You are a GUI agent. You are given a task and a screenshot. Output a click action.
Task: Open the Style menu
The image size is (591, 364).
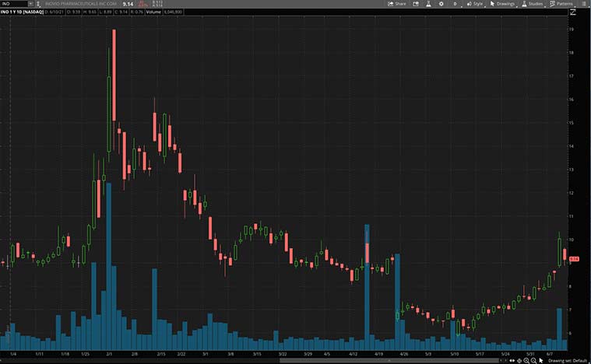coord(475,4)
